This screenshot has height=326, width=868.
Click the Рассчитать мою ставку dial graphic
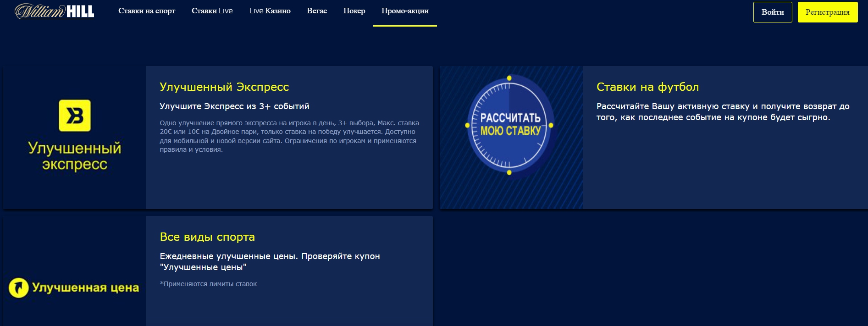click(x=509, y=125)
